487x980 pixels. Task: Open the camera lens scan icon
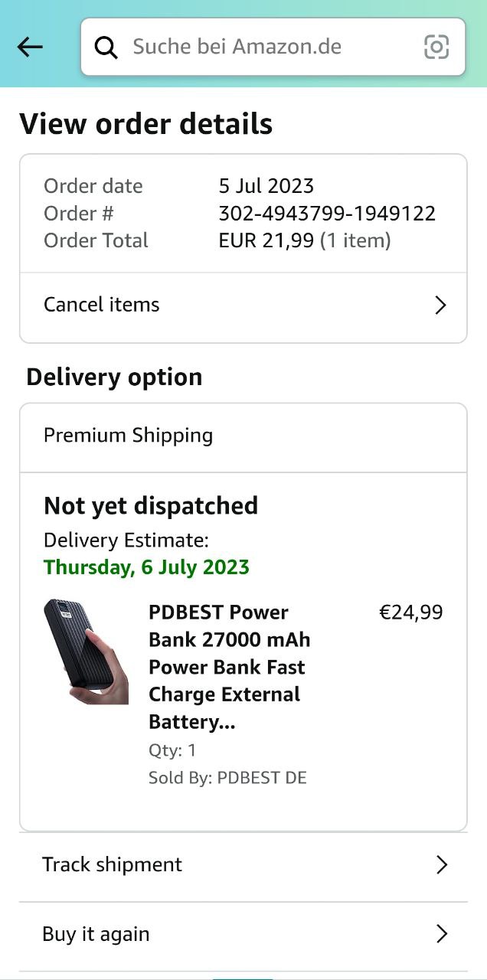point(436,47)
